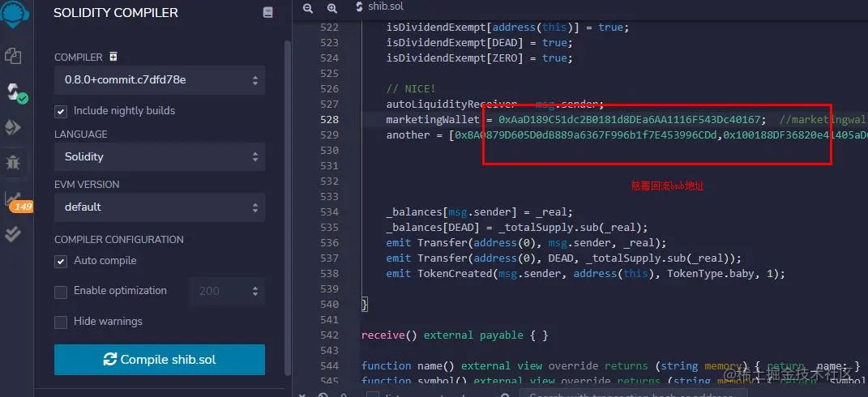The height and width of the screenshot is (397, 868).
Task: Click the Compile shib.sol button
Action: pyautogui.click(x=160, y=360)
